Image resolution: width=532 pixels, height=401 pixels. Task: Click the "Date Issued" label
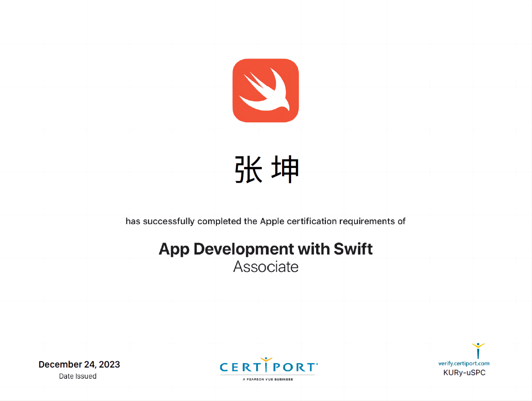78,376
